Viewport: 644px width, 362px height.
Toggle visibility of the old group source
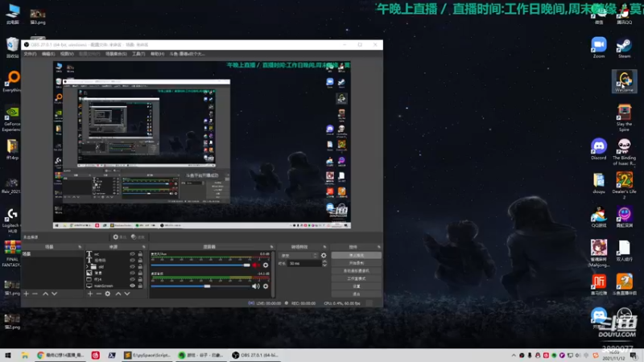[132, 267]
